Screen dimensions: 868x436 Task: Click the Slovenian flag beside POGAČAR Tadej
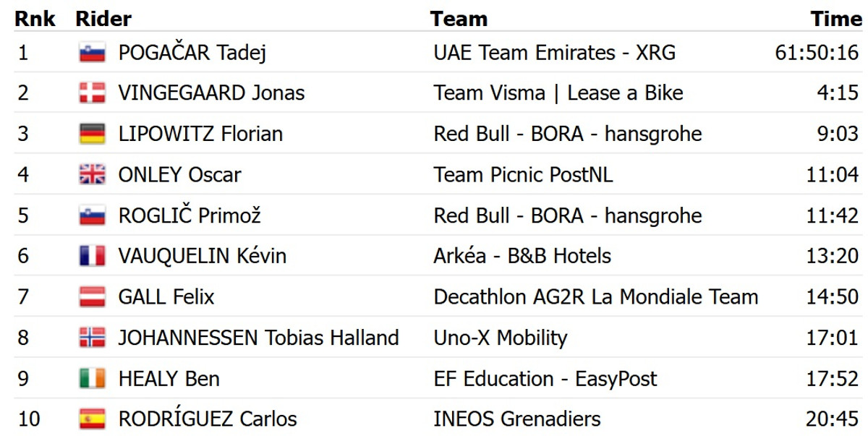pyautogui.click(x=93, y=53)
